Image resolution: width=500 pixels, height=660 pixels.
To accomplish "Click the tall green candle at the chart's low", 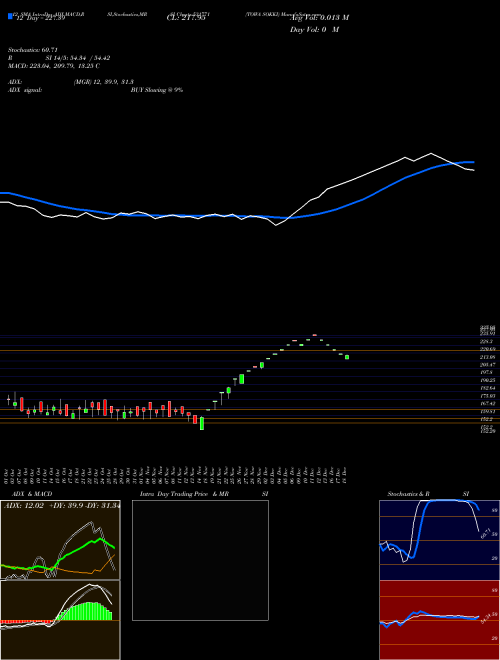I will pos(202,423).
